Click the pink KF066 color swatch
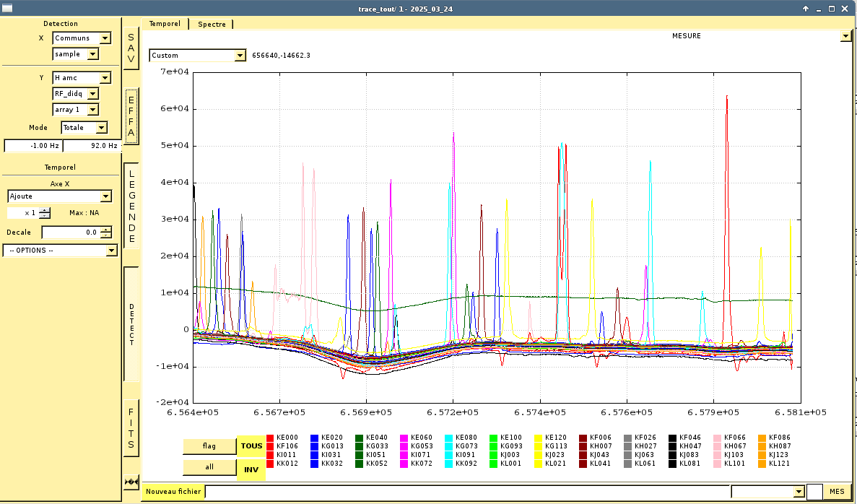This screenshot has width=857, height=504. coord(718,438)
